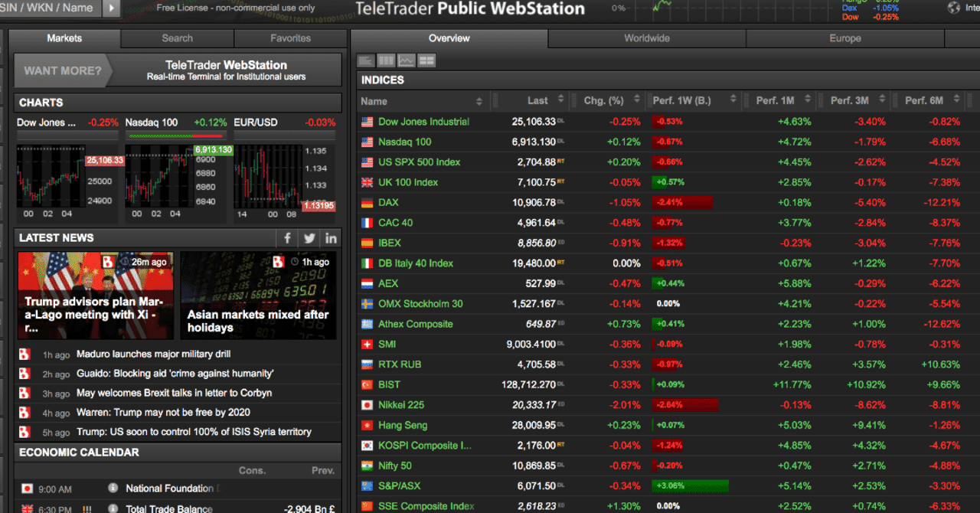The height and width of the screenshot is (513, 980).
Task: Open the Favorites tab
Action: tap(291, 38)
